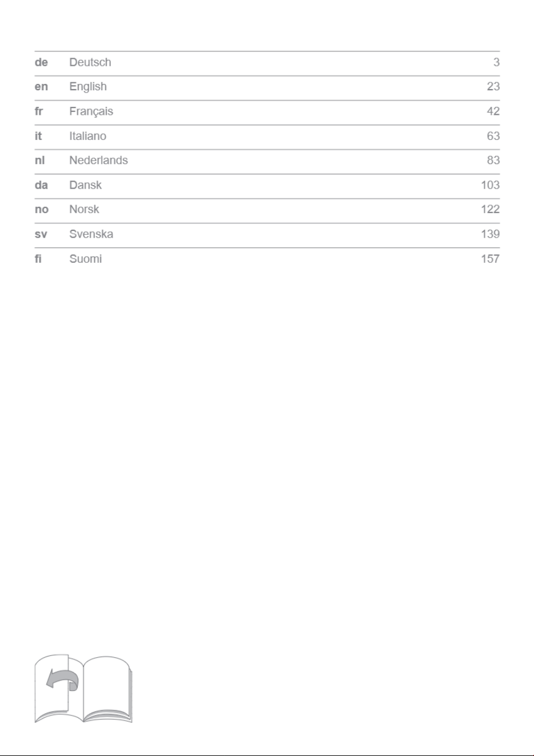
Task: Click page number 42 for Français
Action: coord(493,111)
